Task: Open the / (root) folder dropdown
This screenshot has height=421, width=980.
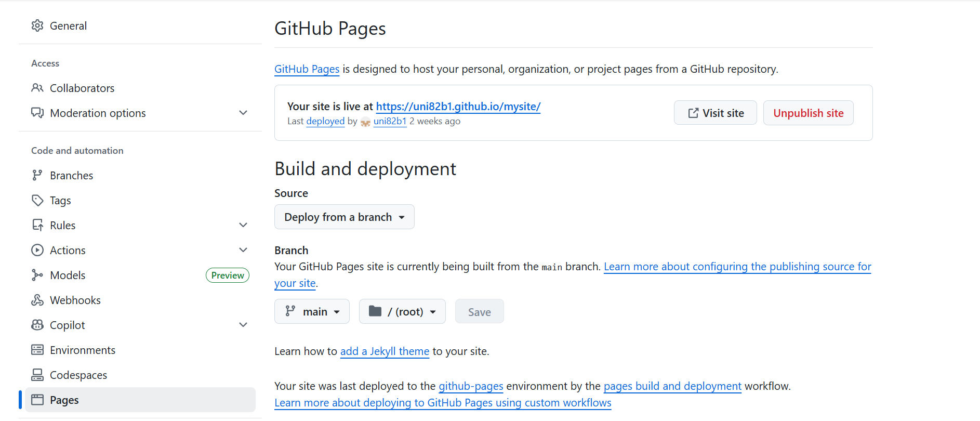Action: (x=402, y=311)
